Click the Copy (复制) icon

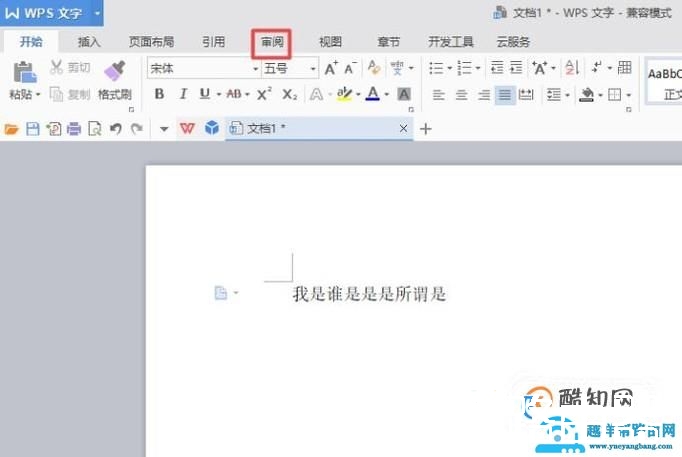(57, 94)
